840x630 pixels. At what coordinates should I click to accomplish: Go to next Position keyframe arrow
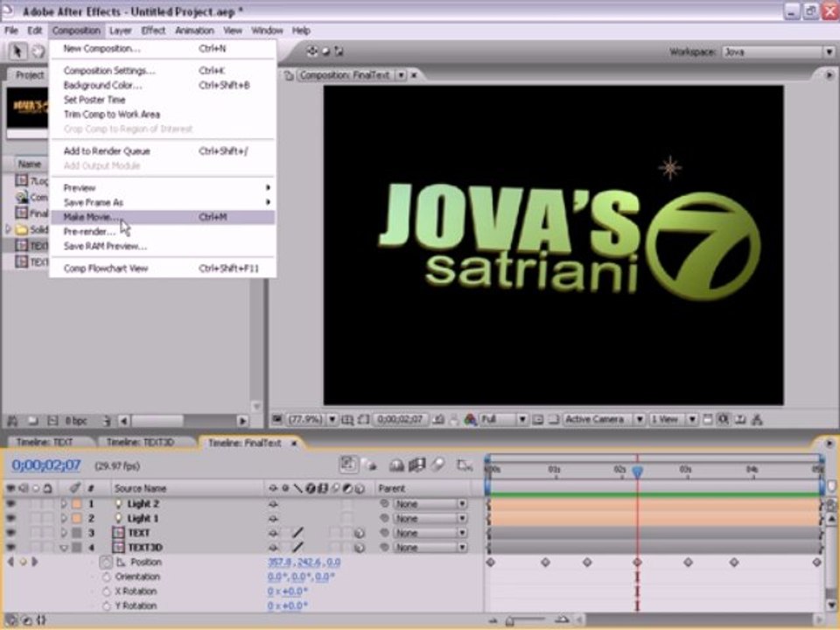click(35, 562)
